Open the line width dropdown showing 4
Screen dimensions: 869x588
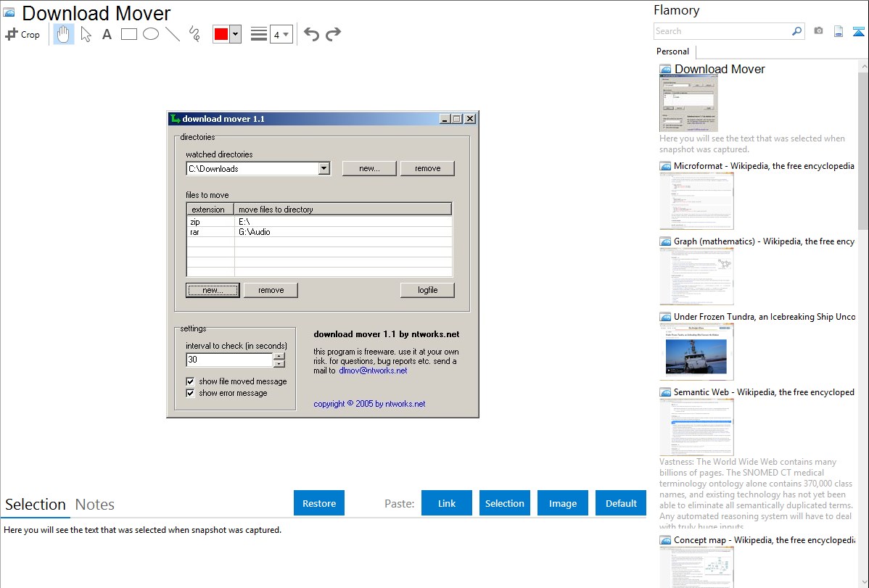tap(281, 34)
